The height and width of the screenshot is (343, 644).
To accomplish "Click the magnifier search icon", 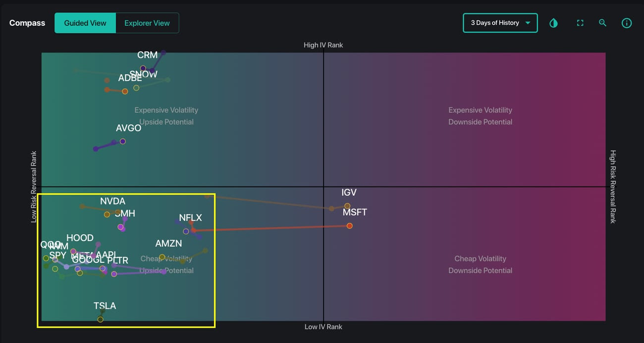I will coord(602,23).
